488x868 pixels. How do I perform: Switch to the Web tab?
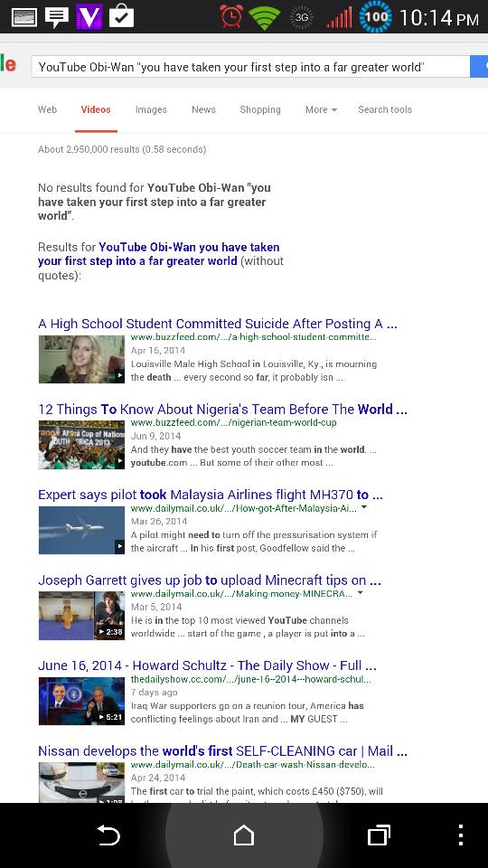(x=47, y=109)
